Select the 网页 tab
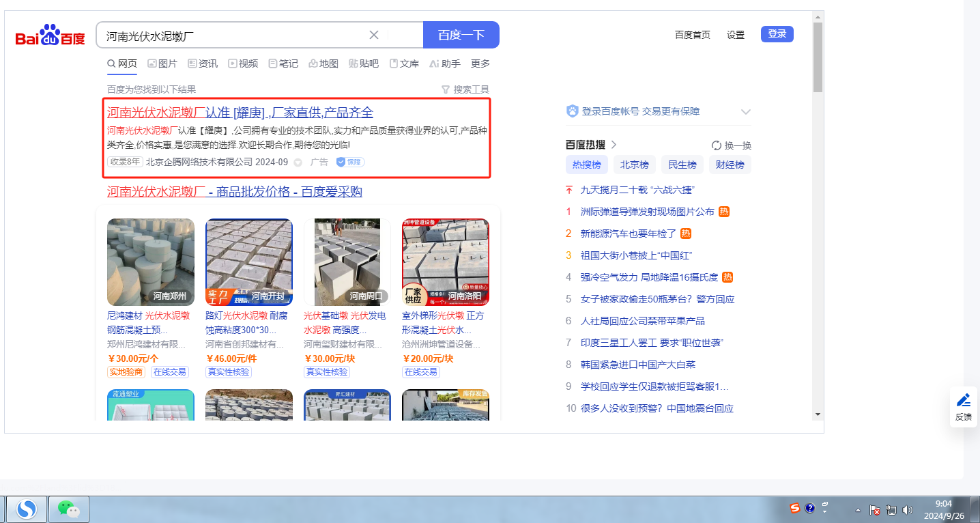Screen dimensions: 980x523 click(122, 63)
